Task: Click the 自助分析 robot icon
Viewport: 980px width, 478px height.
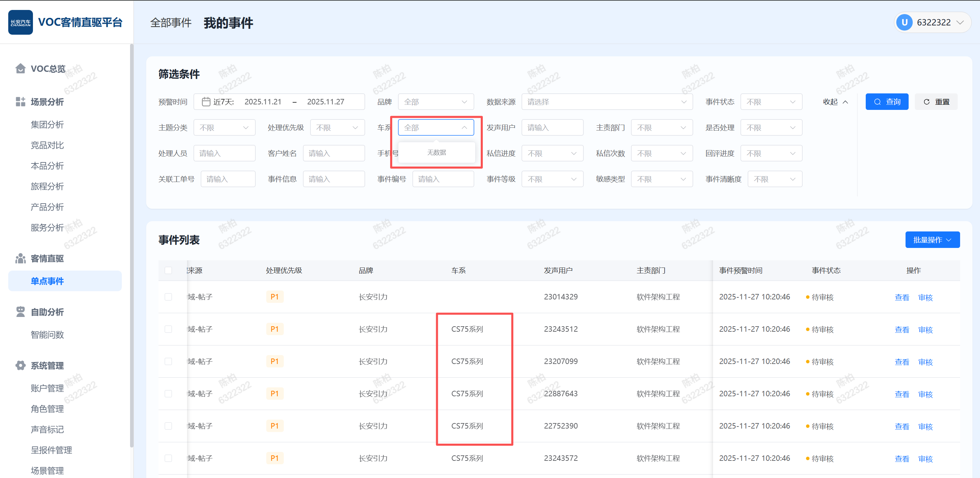Action: click(20, 312)
